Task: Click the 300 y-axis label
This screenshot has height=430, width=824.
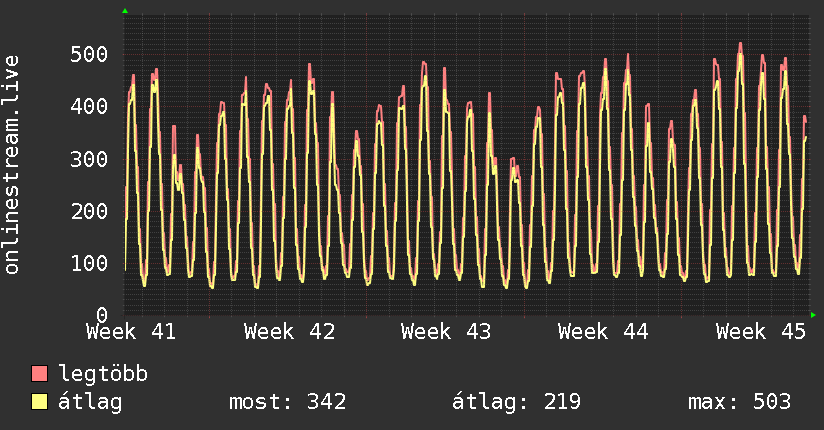Action: tap(89, 159)
